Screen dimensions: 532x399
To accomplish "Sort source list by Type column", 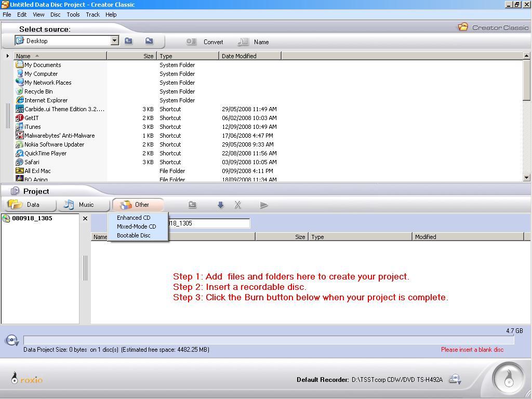I will pos(188,56).
